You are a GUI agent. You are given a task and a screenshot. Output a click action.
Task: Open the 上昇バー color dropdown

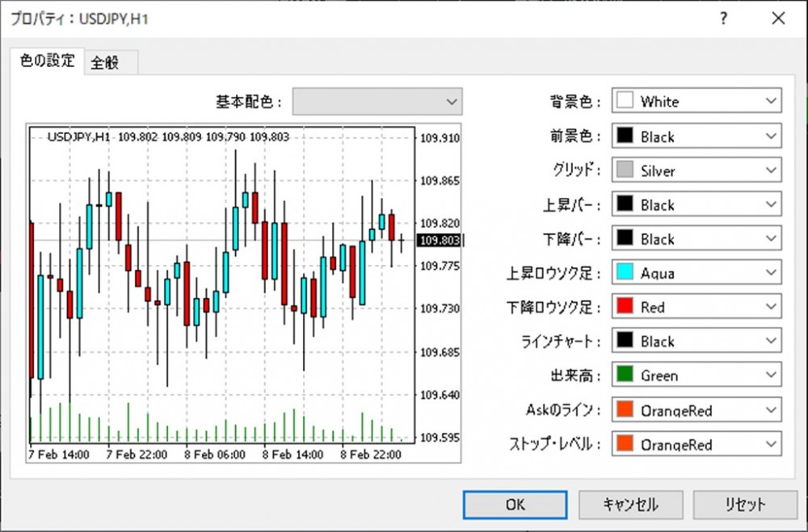pos(696,205)
